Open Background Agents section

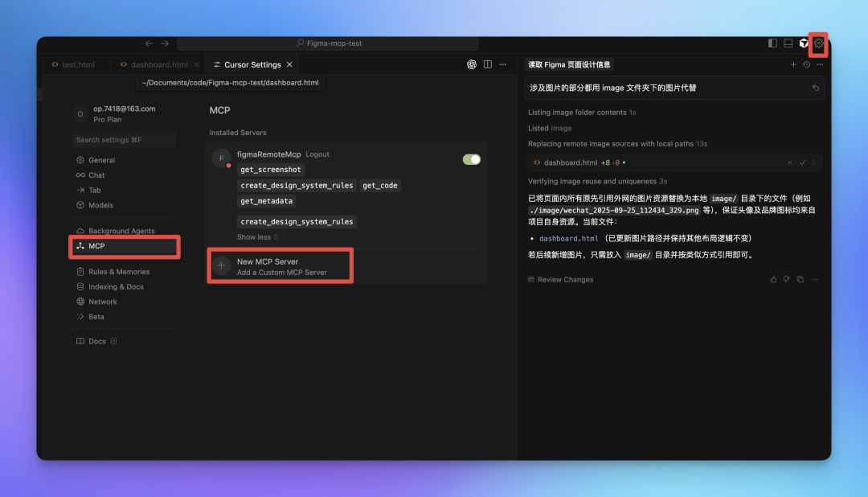[123, 231]
